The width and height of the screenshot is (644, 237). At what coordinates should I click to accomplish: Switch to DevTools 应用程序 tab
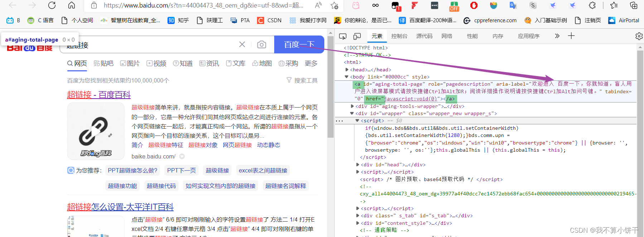(x=528, y=36)
